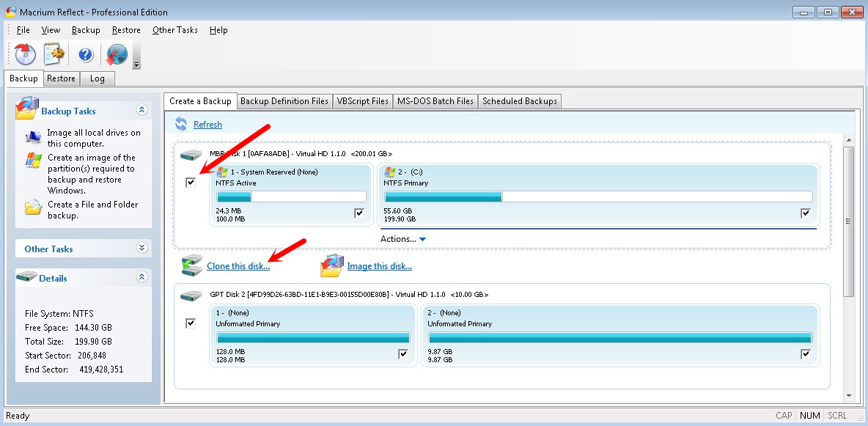Uncheck the MBR Disk 1 checkbox
This screenshot has width=868, height=426.
point(191,182)
